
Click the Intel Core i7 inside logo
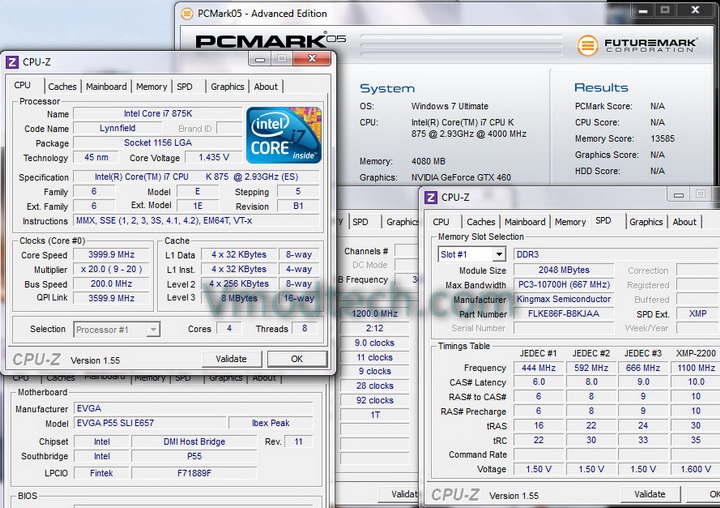click(284, 135)
